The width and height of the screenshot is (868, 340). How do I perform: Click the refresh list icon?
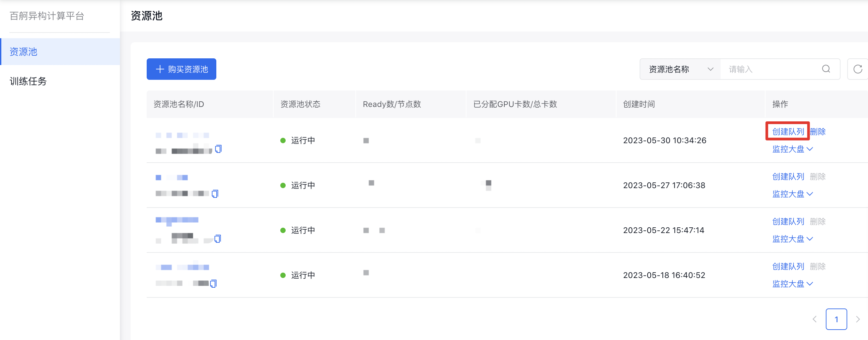coord(858,69)
